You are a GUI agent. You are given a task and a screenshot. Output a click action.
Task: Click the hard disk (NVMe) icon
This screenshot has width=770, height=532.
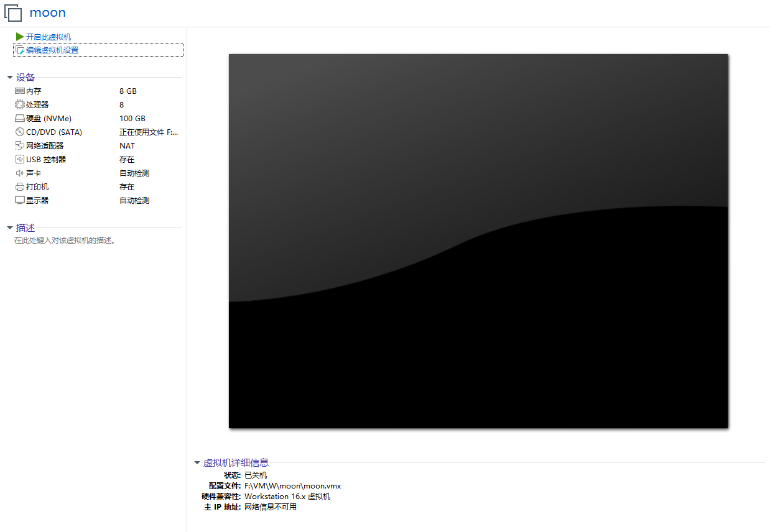[x=20, y=118]
